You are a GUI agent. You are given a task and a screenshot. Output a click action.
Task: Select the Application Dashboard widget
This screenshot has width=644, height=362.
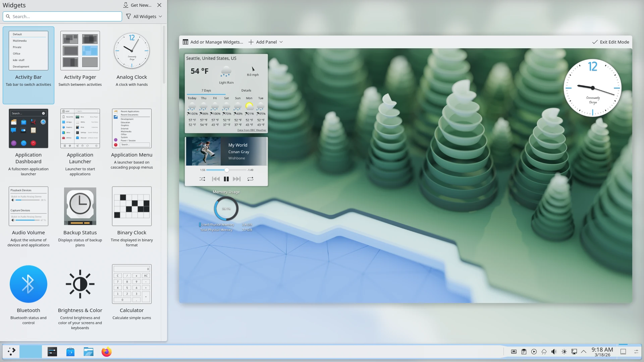(x=29, y=143)
